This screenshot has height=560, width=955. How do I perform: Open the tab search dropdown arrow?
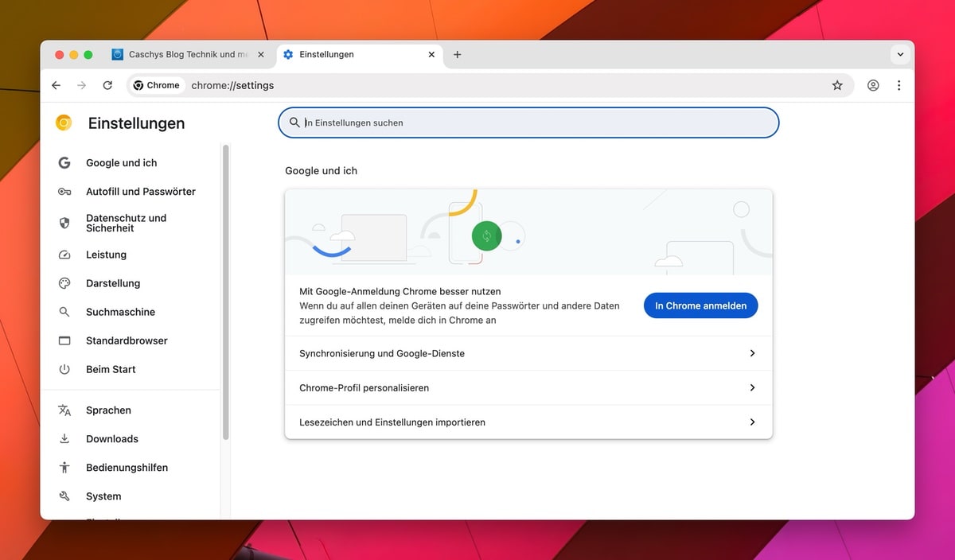900,55
